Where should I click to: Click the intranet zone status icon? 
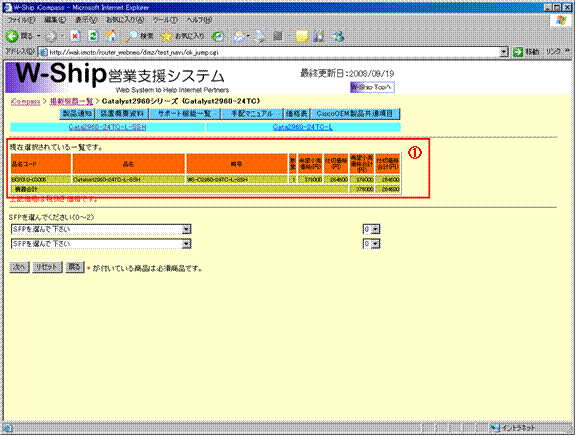[496, 428]
